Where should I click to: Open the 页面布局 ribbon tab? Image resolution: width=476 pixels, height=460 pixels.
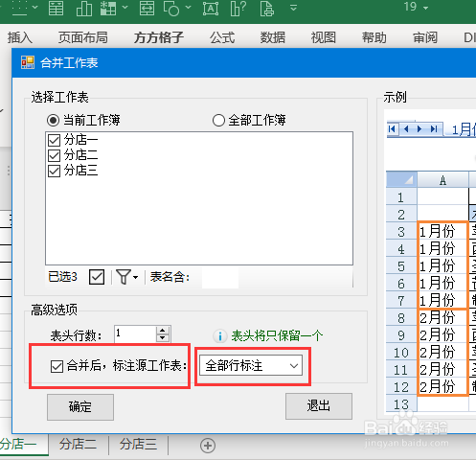pos(82,37)
